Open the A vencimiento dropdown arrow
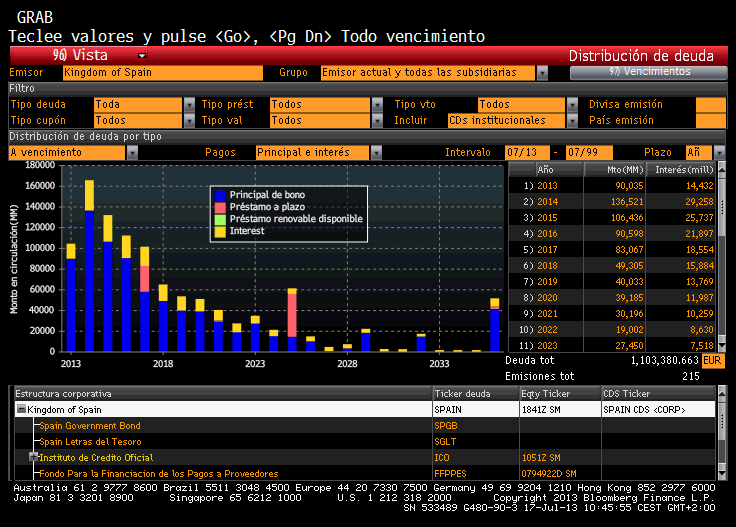Viewport: 736px width, 527px height. (x=132, y=153)
